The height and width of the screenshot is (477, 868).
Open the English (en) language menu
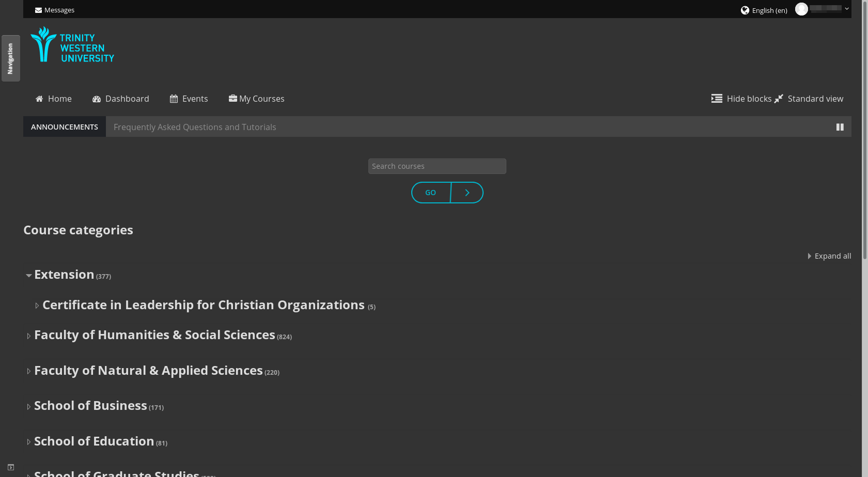click(x=769, y=10)
